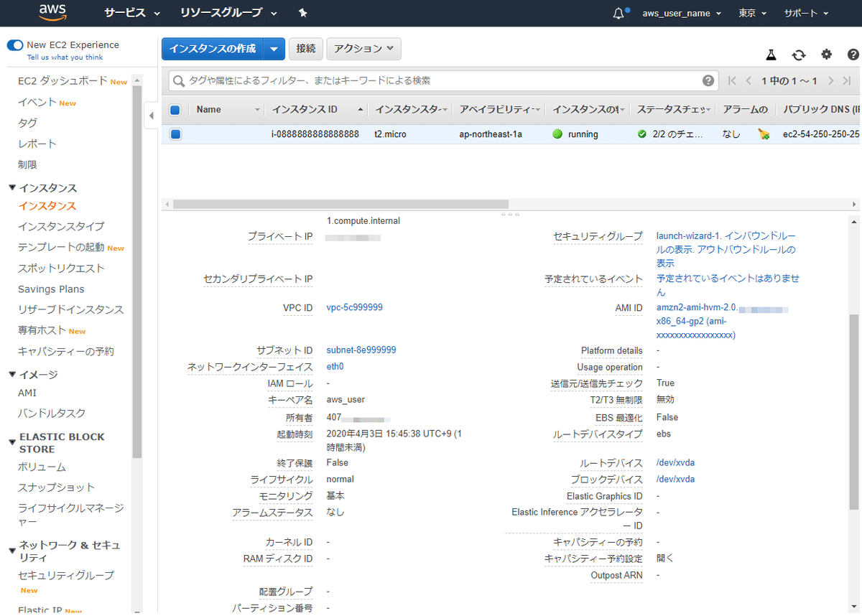Open the subnet-8e999999 link
Viewport: 862px width, 616px height.
point(361,350)
